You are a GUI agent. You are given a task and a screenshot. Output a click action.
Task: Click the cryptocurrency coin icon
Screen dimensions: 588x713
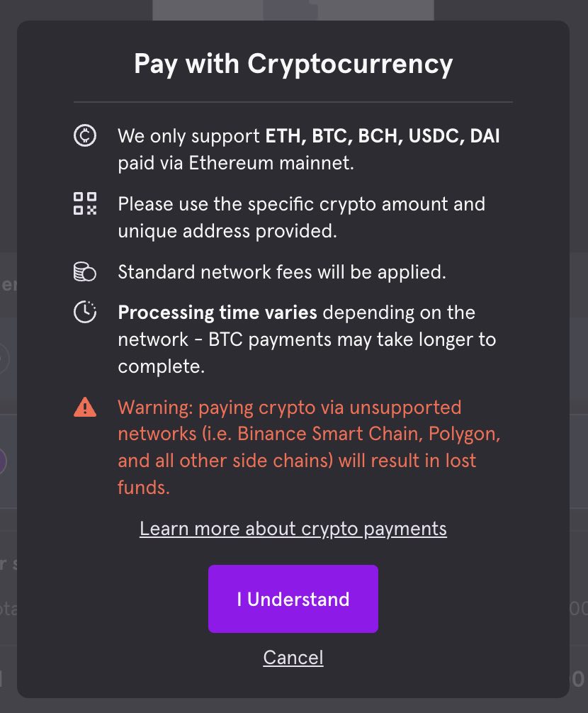click(85, 136)
